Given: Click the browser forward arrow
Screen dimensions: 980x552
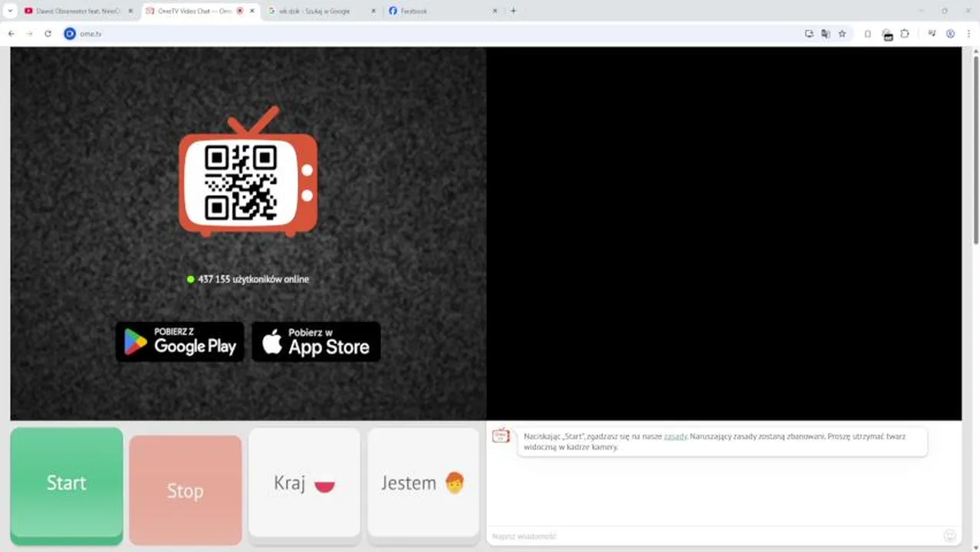Looking at the screenshot, I should point(29,34).
